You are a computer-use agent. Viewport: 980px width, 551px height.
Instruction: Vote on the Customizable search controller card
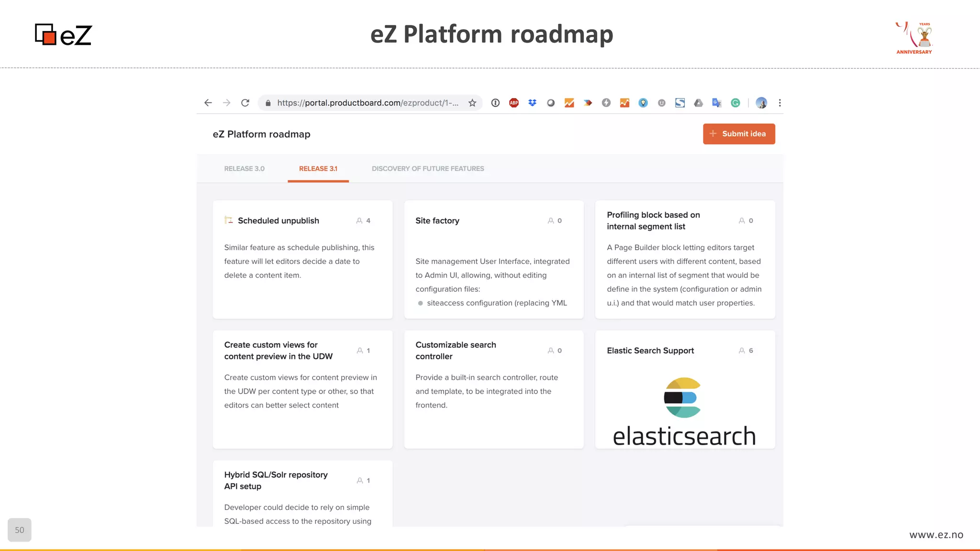551,351
